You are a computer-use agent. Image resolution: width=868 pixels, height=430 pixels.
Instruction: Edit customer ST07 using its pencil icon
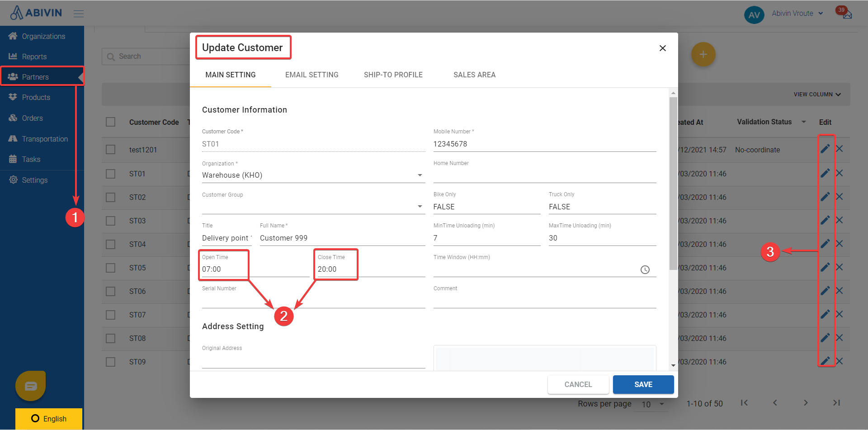825,314
